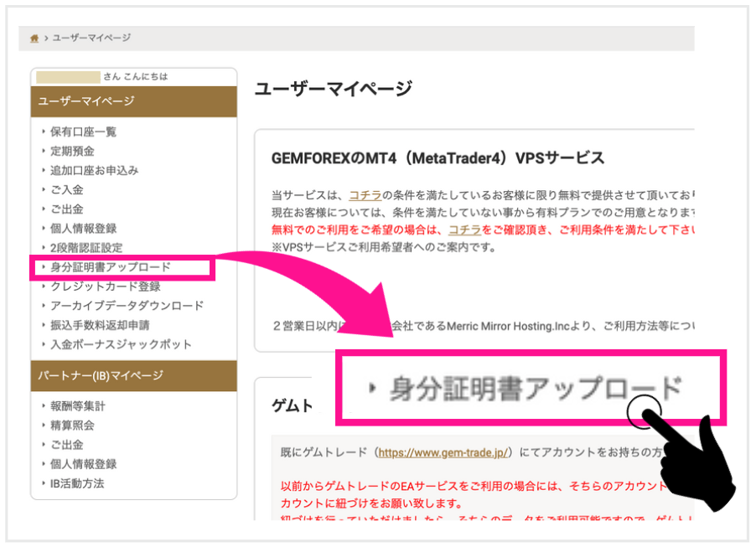Follow the コチラ link after 当サービスは
This screenshot has height=547, width=756.
point(365,195)
